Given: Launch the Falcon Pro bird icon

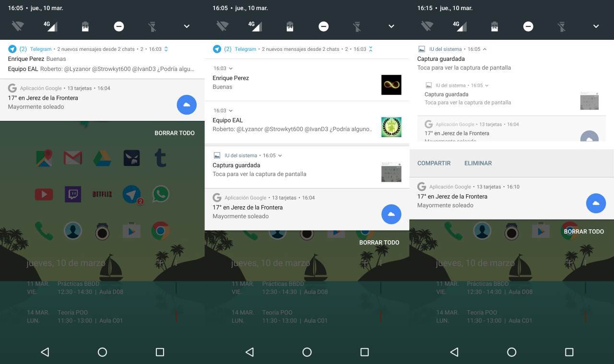Looking at the screenshot, I should pos(131,158).
